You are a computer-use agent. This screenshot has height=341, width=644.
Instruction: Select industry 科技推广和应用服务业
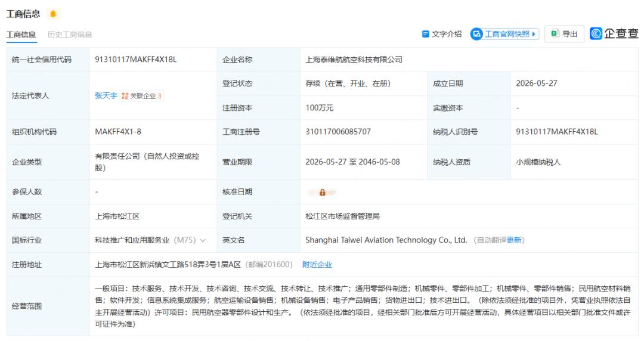tap(132, 240)
